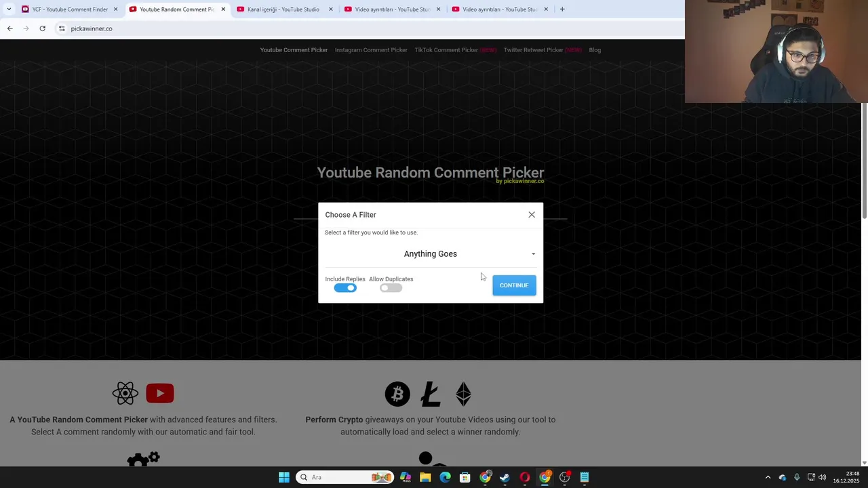This screenshot has width=868, height=488.
Task: Open Opera browser from the taskbar
Action: [525, 477]
